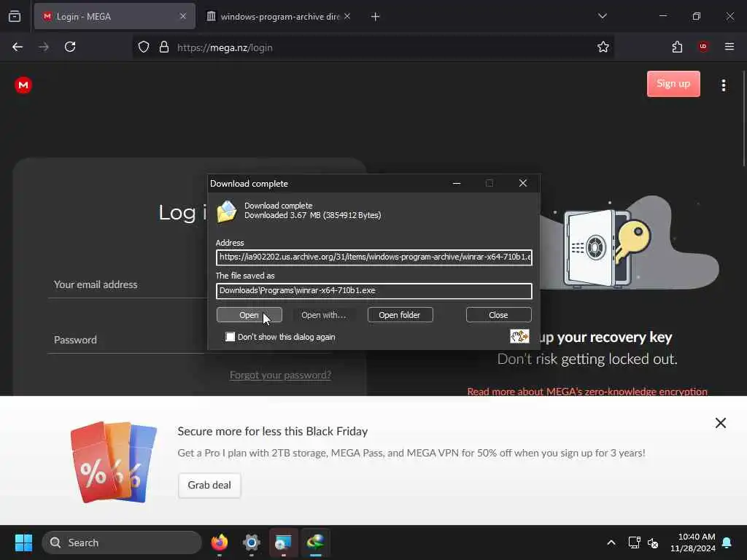Close the Download complete dialog with the X
The height and width of the screenshot is (560, 747).
(x=522, y=183)
